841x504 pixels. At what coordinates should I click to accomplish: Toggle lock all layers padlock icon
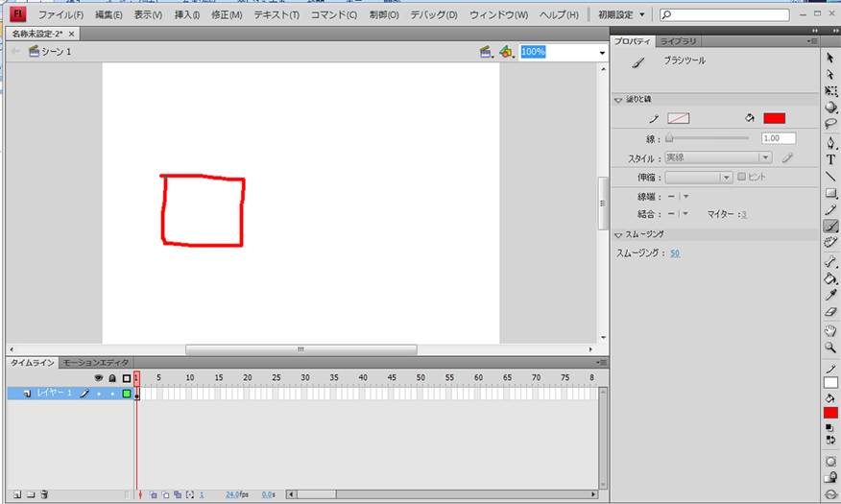[111, 378]
